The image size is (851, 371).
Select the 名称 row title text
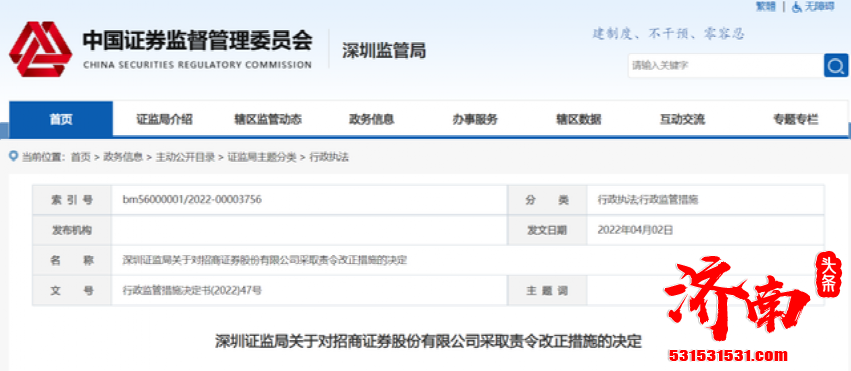pos(265,260)
